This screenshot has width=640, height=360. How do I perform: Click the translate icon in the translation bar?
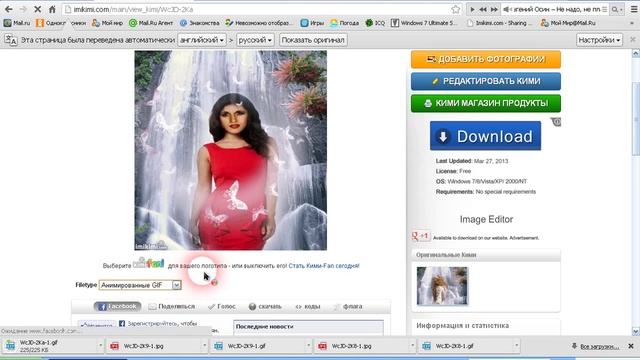pyautogui.click(x=11, y=40)
